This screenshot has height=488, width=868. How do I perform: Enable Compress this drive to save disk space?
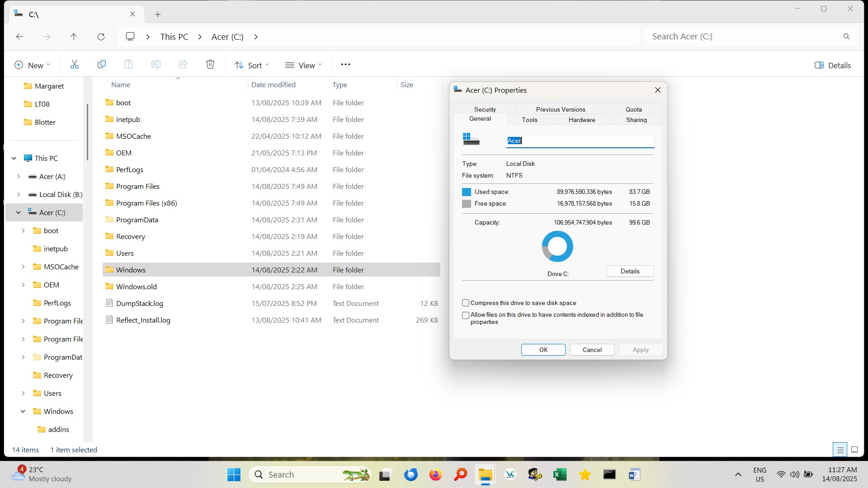(x=466, y=303)
